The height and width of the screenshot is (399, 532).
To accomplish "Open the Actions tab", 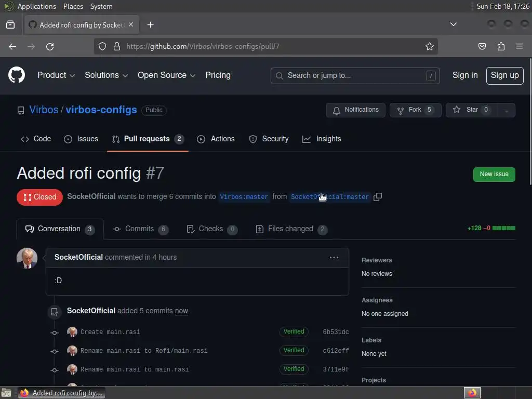I will click(216, 139).
